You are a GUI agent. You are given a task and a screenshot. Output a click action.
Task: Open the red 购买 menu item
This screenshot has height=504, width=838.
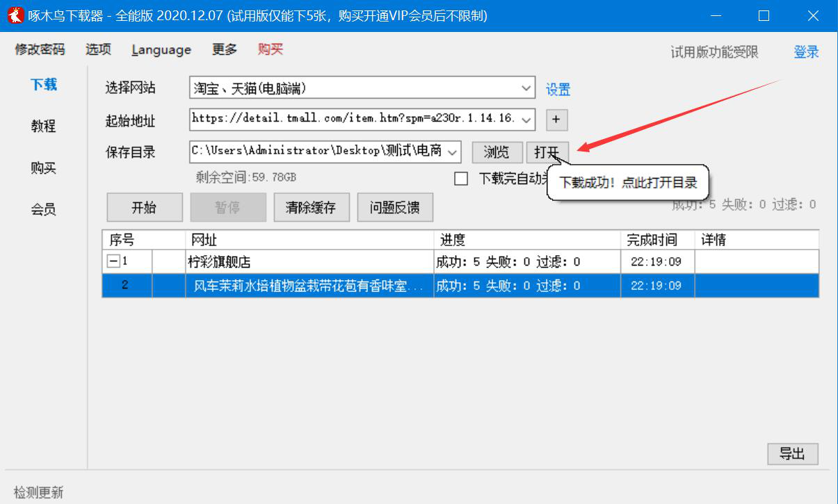pos(271,49)
